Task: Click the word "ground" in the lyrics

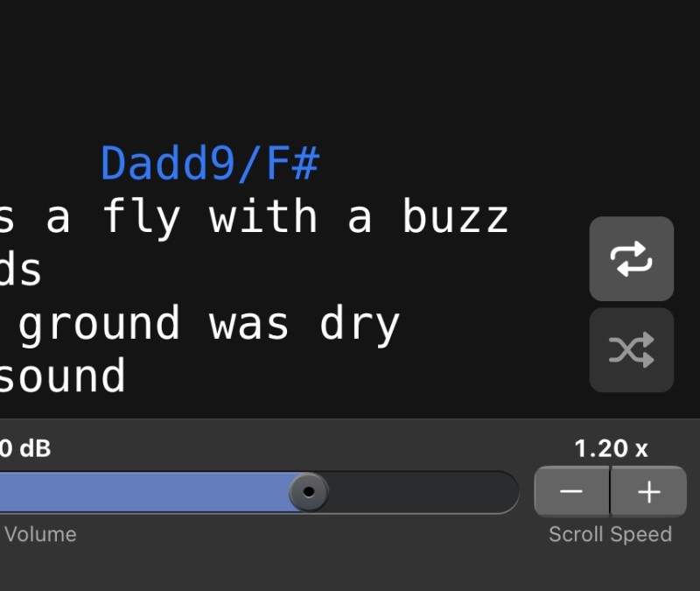Action: click(99, 325)
